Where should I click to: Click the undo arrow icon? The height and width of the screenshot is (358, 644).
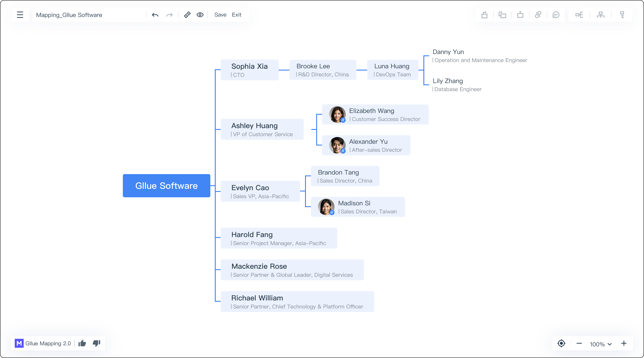click(155, 15)
